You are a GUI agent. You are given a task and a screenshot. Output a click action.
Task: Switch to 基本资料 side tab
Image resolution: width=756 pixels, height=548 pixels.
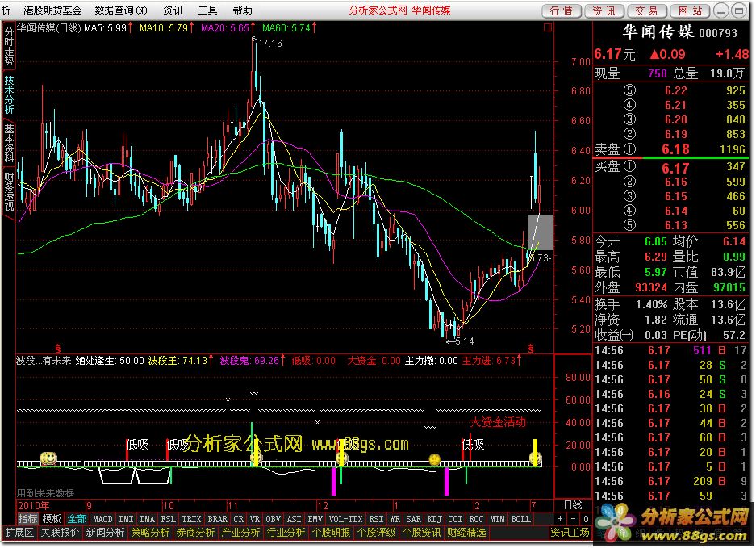pos(9,143)
